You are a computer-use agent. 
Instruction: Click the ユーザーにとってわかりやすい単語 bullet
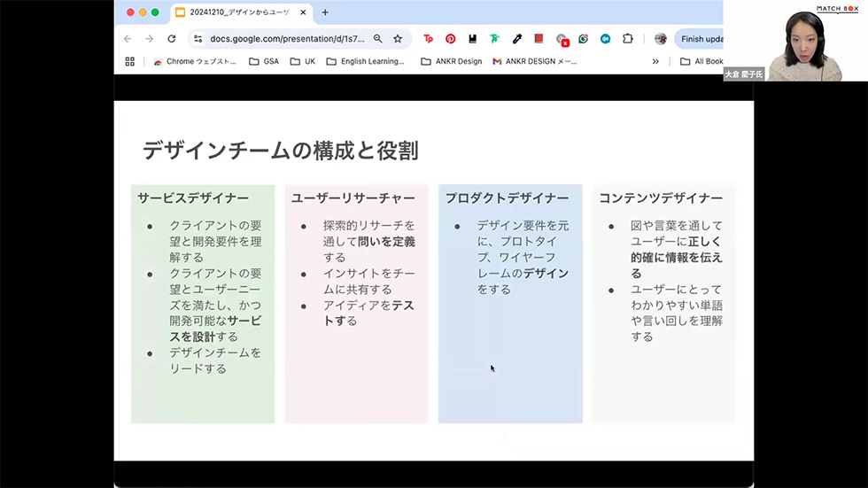pos(677,314)
